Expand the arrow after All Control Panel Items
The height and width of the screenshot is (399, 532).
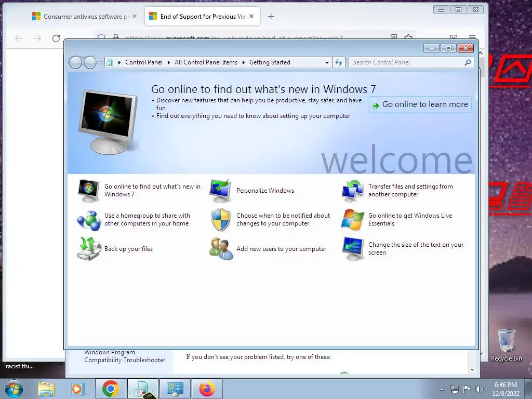coord(243,62)
